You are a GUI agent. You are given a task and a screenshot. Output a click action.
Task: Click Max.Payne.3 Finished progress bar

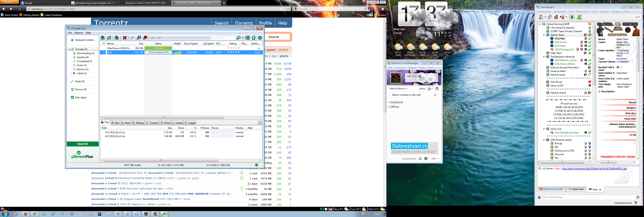tap(159, 48)
